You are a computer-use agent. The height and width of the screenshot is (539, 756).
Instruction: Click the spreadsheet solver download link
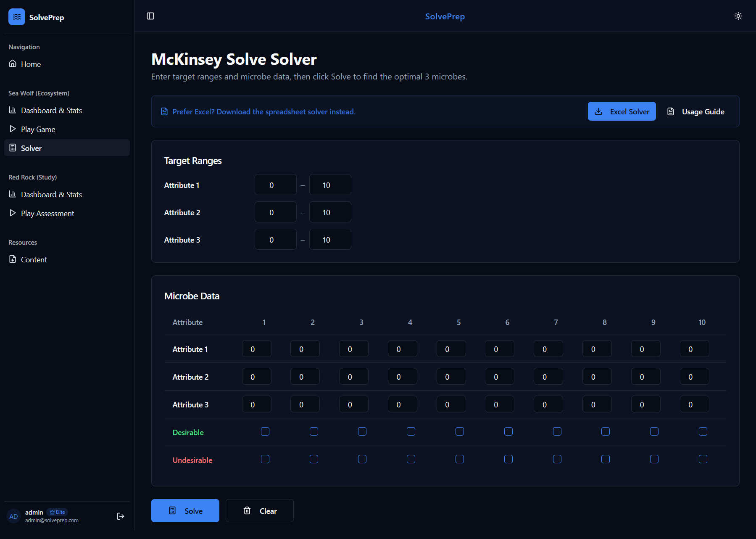click(263, 111)
